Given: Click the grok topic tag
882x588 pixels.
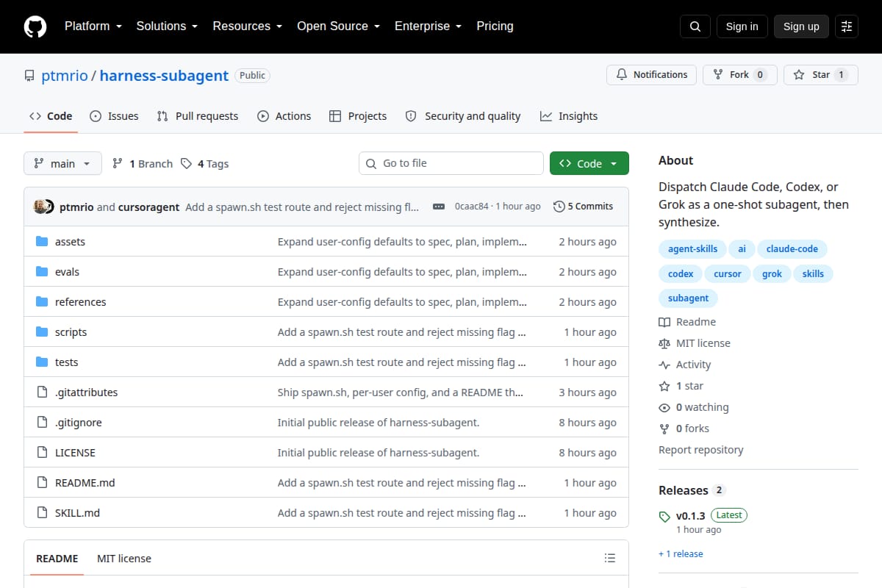Looking at the screenshot, I should [772, 274].
